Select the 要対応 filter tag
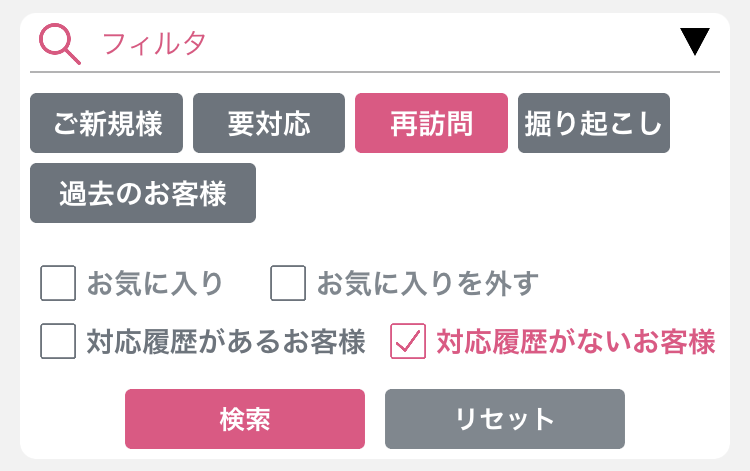The height and width of the screenshot is (471, 750). tap(269, 123)
